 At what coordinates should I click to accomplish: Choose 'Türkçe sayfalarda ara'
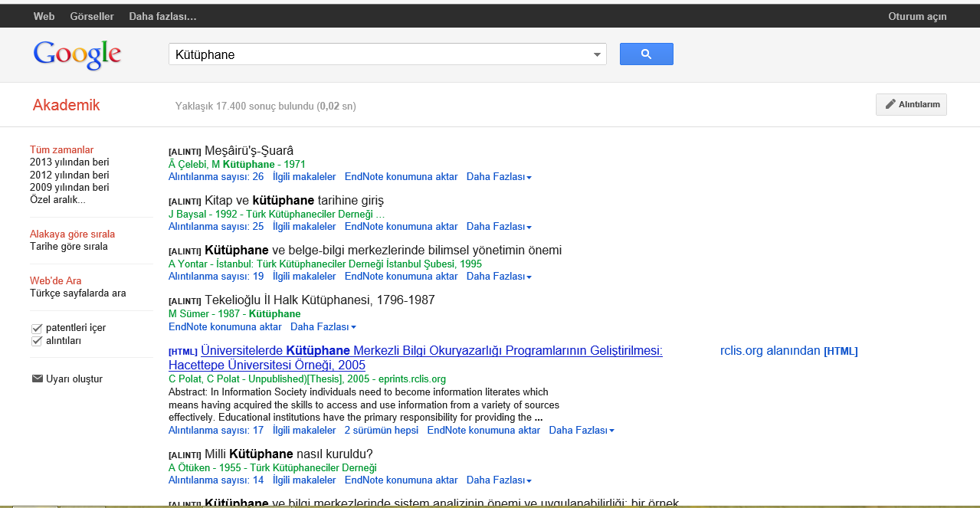pos(78,293)
